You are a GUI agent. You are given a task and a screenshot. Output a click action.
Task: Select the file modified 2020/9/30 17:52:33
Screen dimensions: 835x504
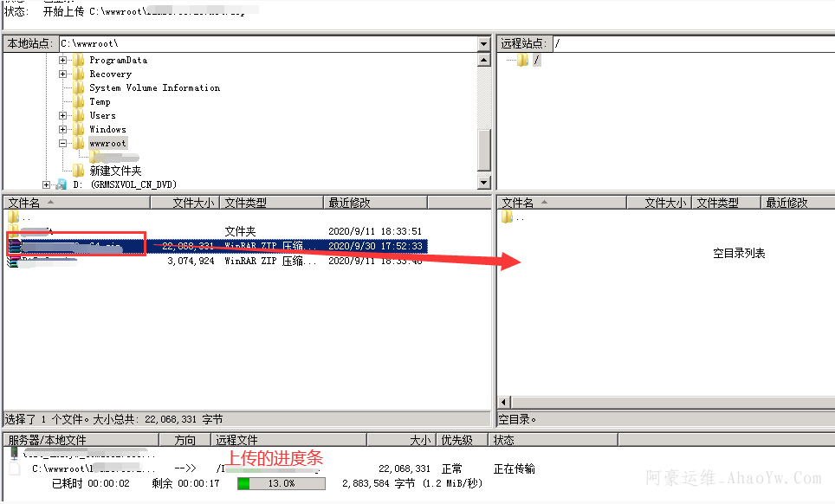[x=217, y=246]
